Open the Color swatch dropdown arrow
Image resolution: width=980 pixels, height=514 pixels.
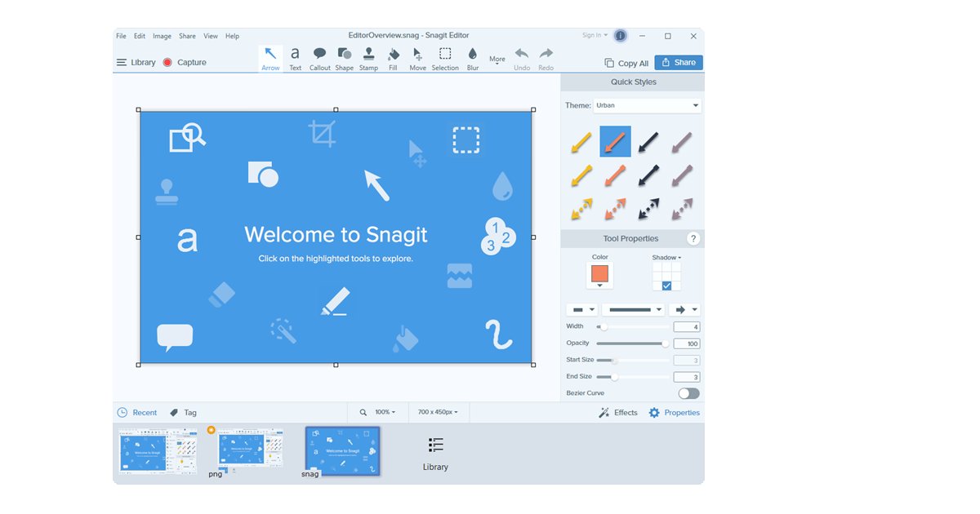pos(599,286)
